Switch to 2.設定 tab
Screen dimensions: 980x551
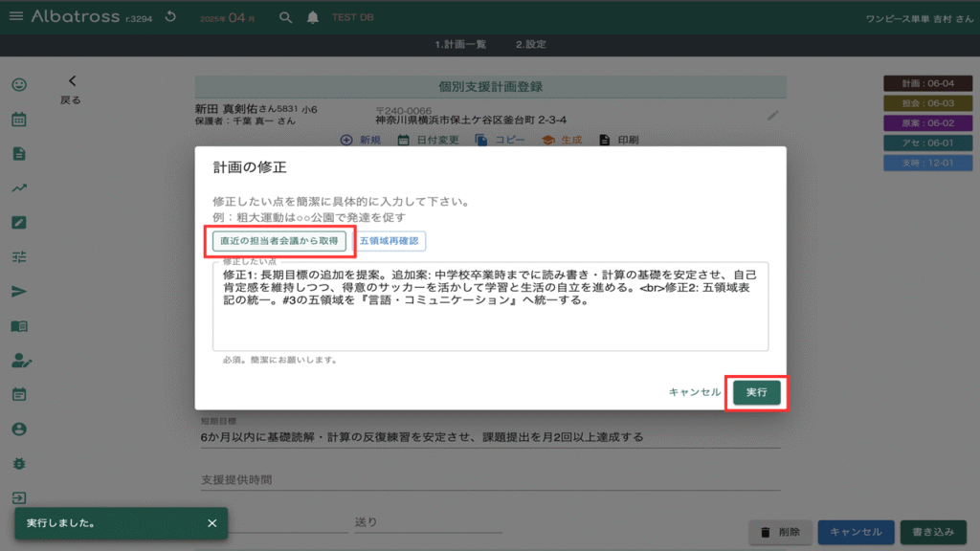tap(530, 44)
